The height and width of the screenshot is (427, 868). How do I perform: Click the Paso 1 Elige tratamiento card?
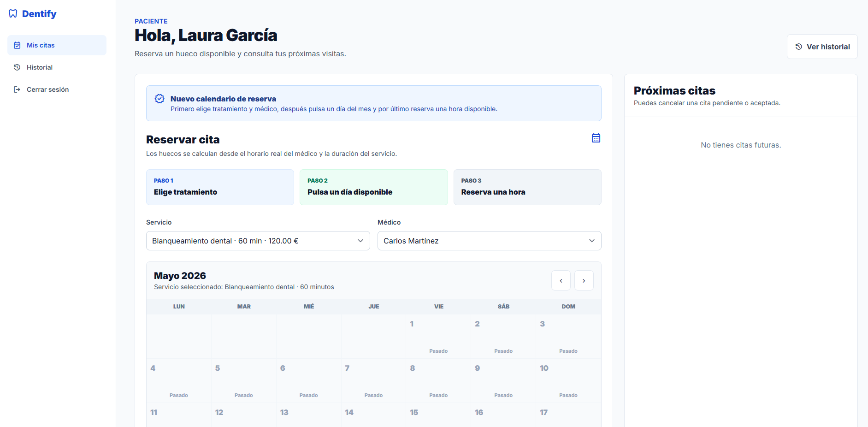(x=220, y=187)
